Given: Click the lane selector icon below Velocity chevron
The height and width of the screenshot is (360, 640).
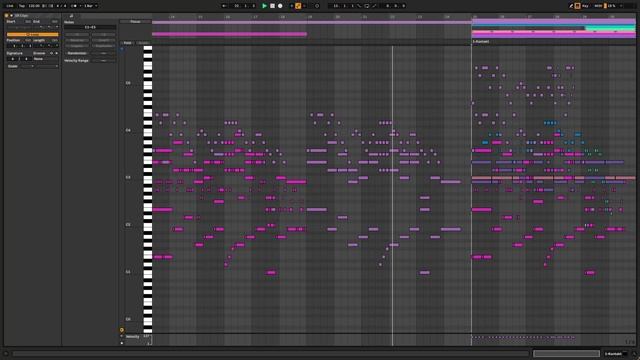Looking at the screenshot, I should click(x=122, y=343).
